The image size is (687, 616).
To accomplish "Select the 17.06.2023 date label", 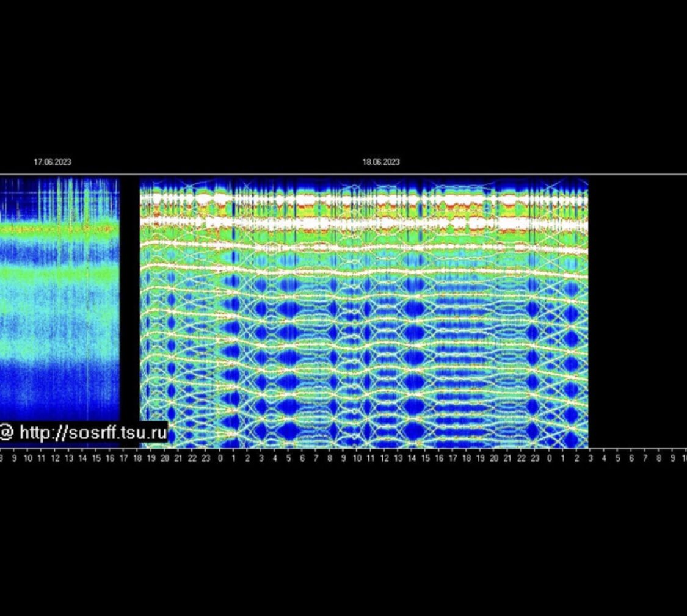I will (x=52, y=163).
